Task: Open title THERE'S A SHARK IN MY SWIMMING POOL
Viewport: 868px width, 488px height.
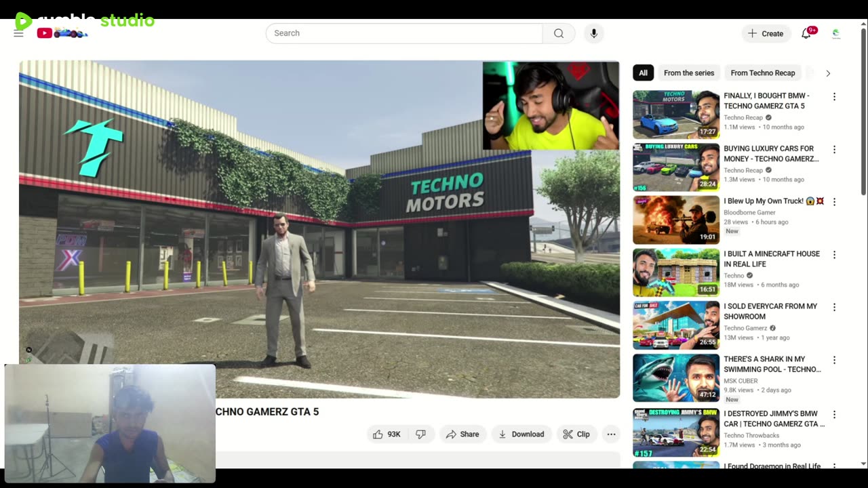Action: pyautogui.click(x=772, y=364)
